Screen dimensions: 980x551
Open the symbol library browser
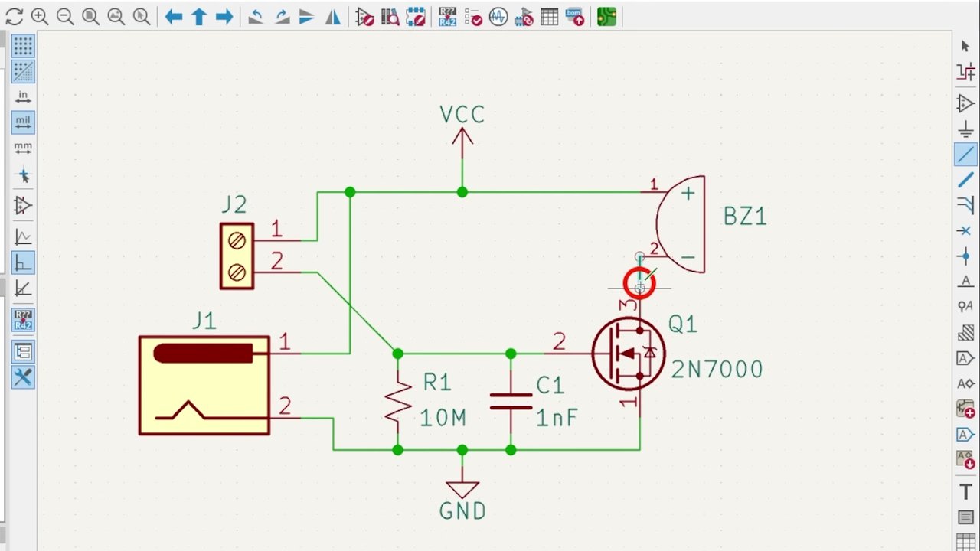pyautogui.click(x=390, y=17)
